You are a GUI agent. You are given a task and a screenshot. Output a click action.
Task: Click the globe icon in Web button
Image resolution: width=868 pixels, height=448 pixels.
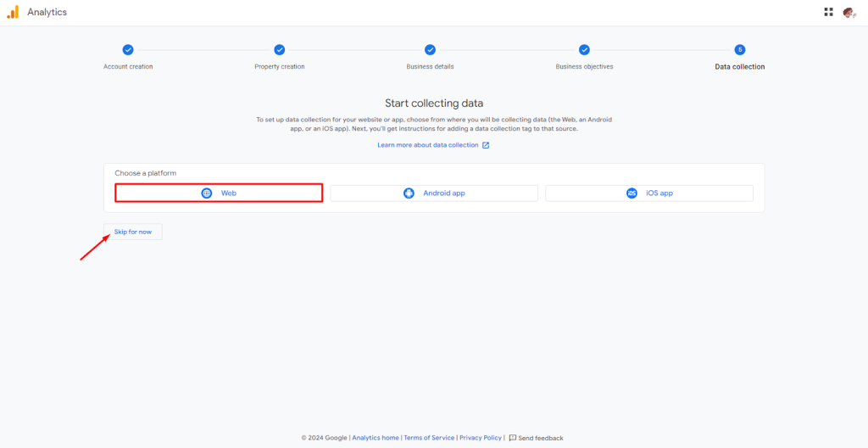click(207, 193)
